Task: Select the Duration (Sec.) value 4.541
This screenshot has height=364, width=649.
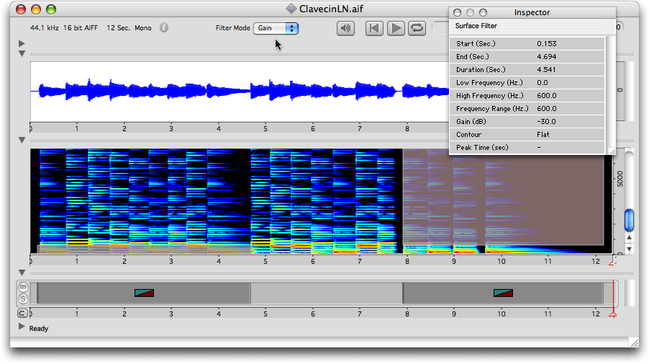Action: (x=546, y=70)
